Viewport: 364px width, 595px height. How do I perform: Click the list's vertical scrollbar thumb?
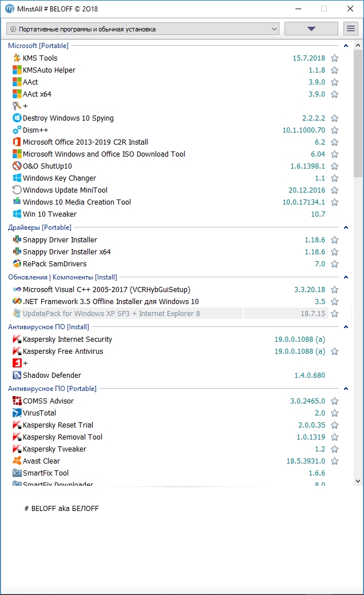pos(358,113)
